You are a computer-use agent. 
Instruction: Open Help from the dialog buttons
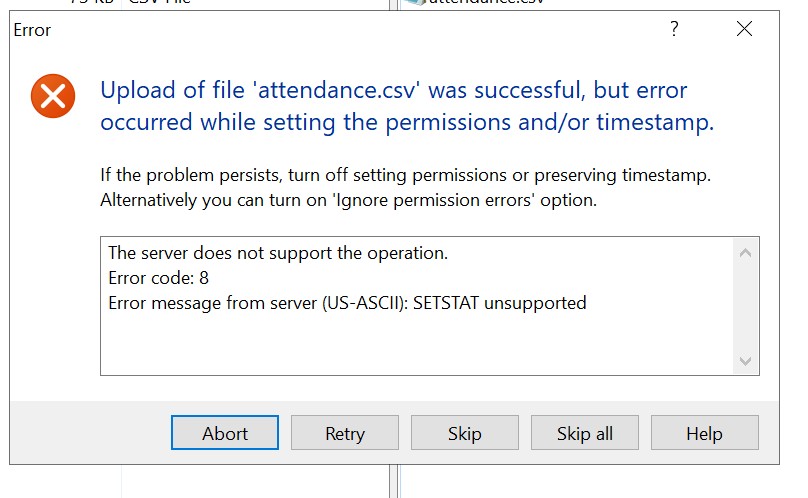point(705,433)
